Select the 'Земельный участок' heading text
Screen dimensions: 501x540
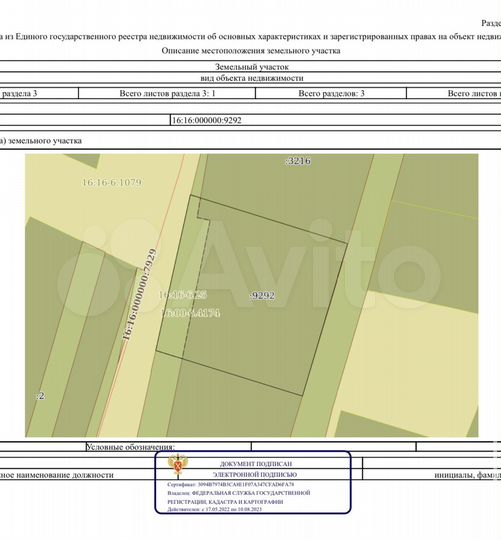pyautogui.click(x=252, y=67)
